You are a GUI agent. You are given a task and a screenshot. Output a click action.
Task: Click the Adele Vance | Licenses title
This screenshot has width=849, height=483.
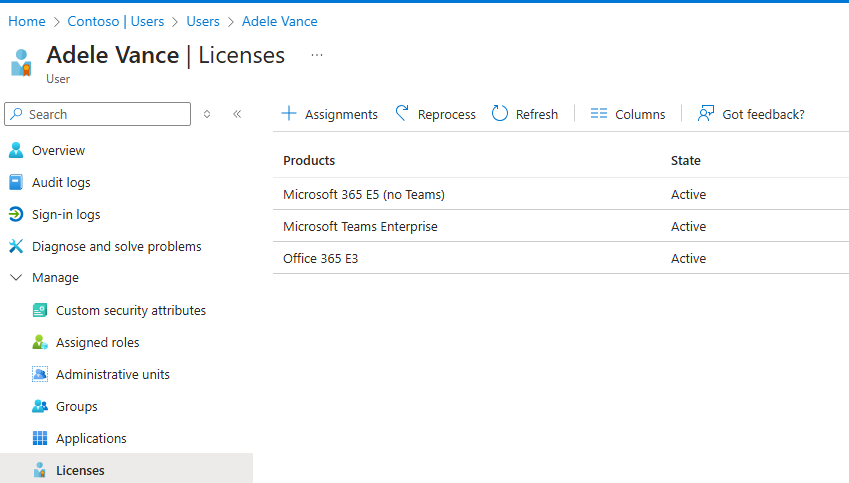(166, 55)
